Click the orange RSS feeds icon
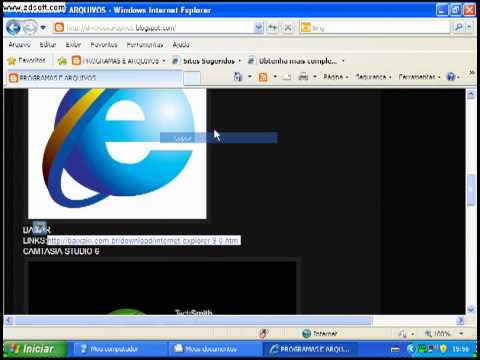 coord(263,77)
